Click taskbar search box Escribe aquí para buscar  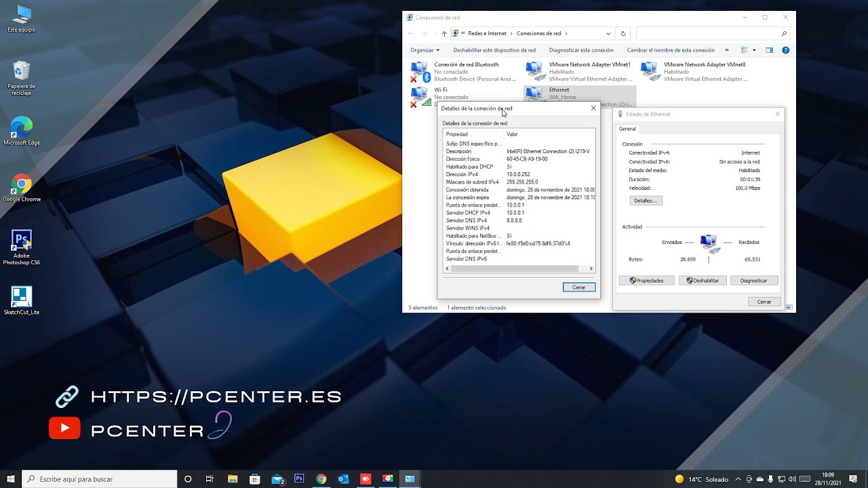pyautogui.click(x=100, y=479)
